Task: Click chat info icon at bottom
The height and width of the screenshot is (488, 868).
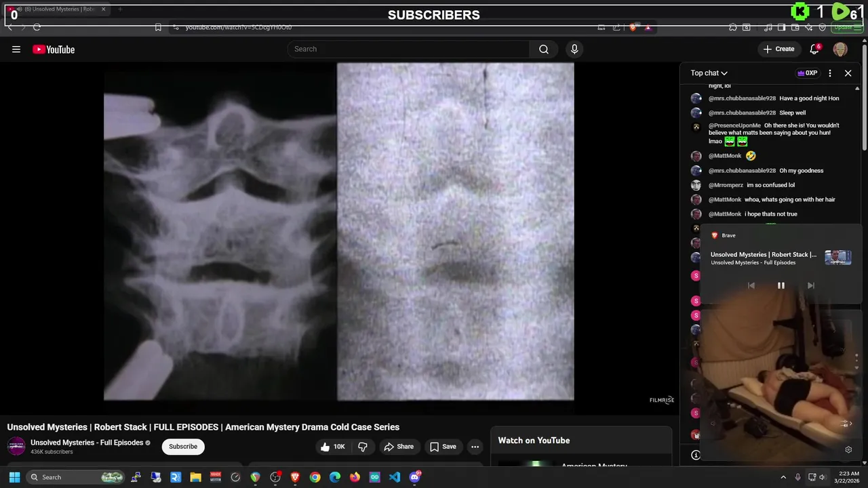Action: (695, 455)
